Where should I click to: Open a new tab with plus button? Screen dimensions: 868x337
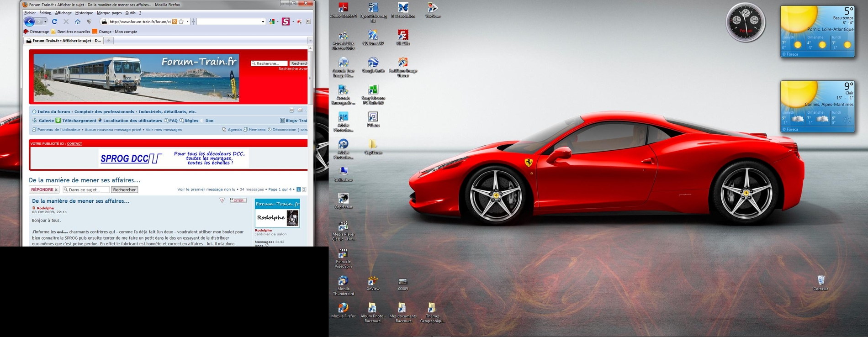coord(109,41)
